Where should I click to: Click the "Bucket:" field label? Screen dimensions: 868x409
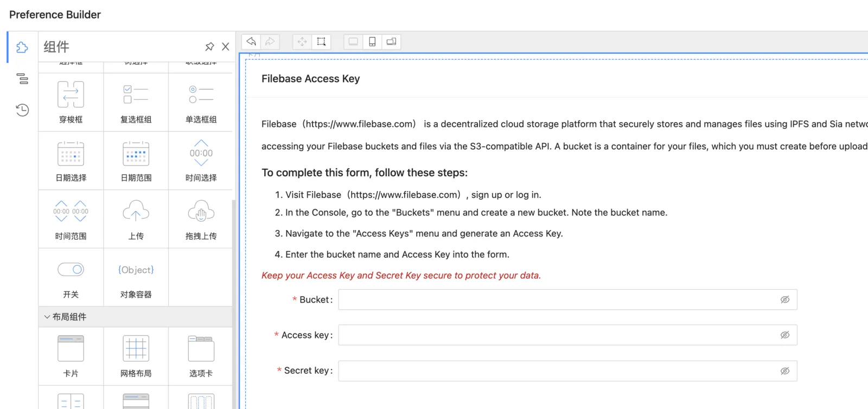point(316,299)
